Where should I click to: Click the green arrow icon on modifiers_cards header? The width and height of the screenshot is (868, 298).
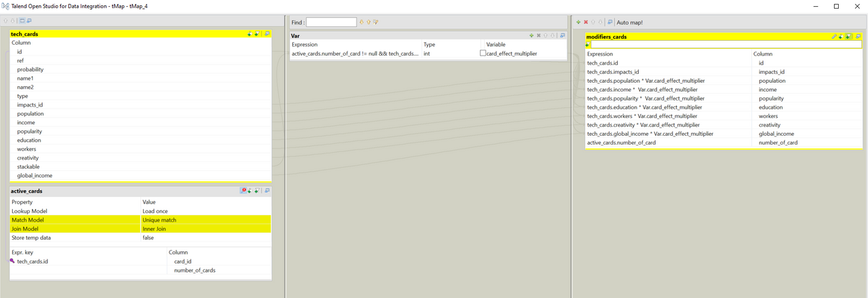(841, 36)
